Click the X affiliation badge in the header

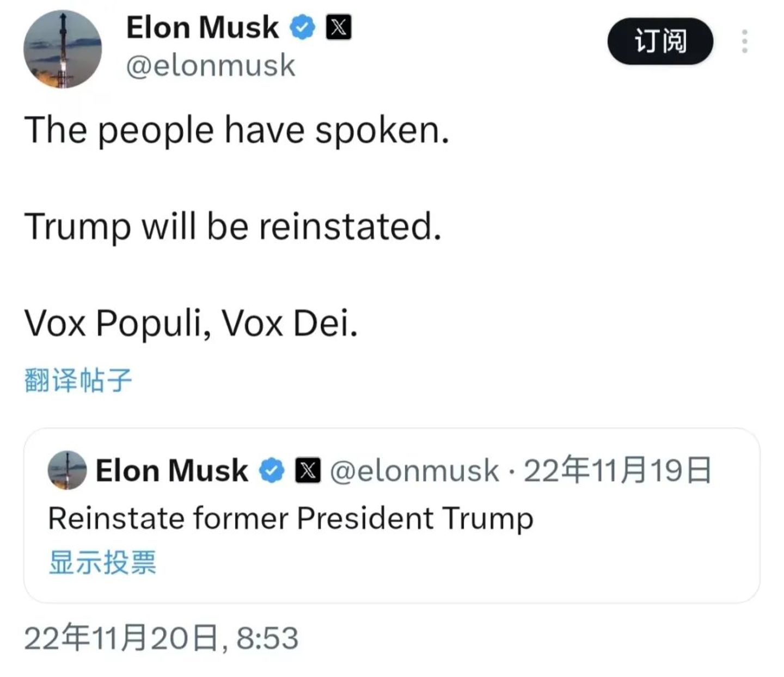point(338,27)
